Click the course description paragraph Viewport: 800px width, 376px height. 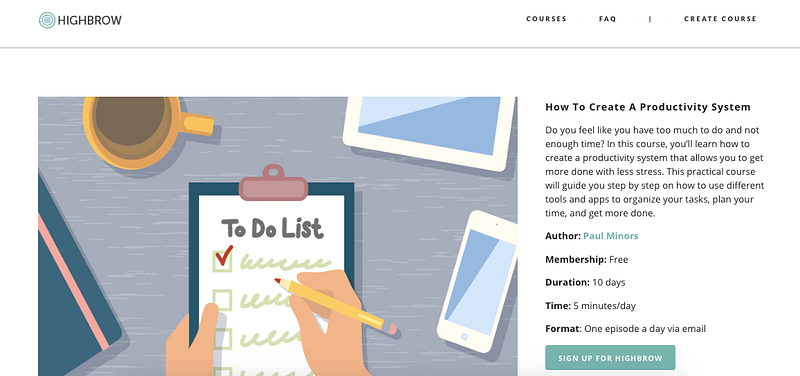pyautogui.click(x=655, y=171)
